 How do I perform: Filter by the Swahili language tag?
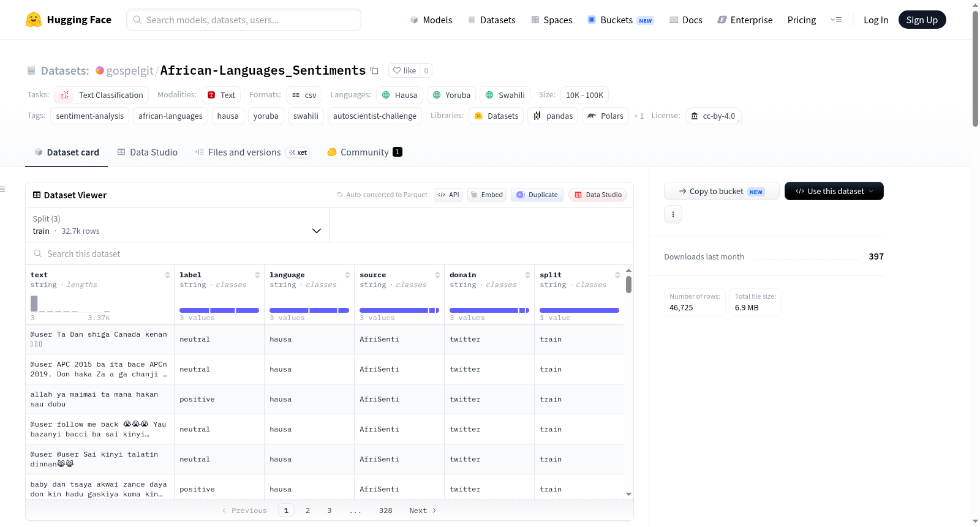[x=505, y=95]
